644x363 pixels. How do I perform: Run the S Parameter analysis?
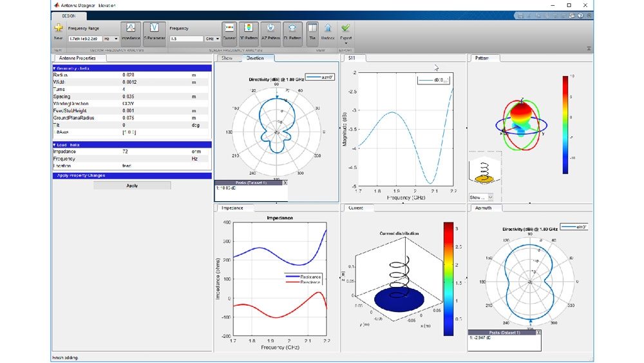coord(154,31)
